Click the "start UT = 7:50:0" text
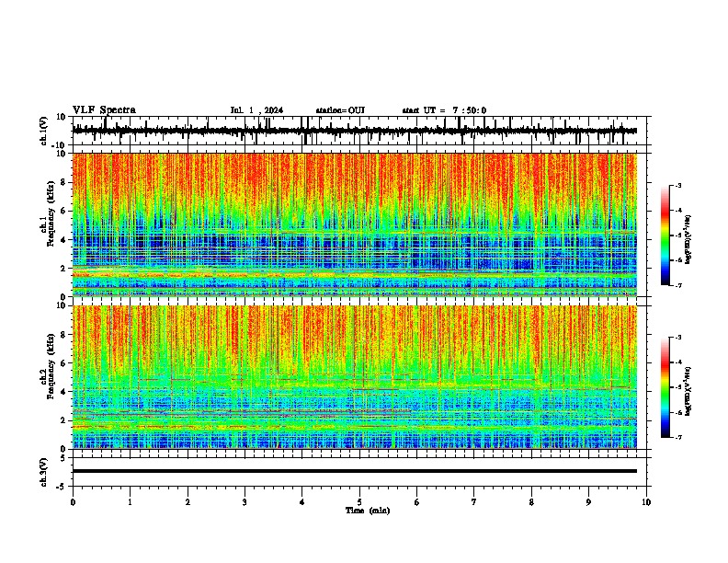The image size is (728, 563). coord(444,110)
